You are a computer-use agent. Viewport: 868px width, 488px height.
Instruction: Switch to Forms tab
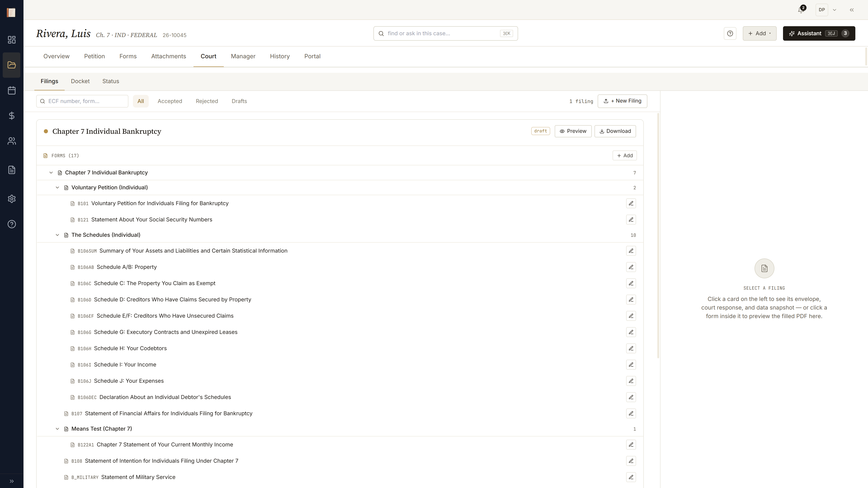point(128,56)
